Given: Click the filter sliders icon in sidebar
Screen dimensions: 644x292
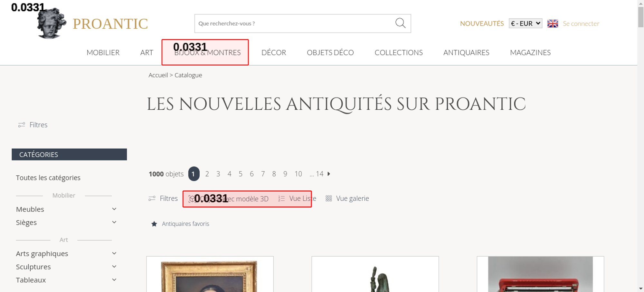Looking at the screenshot, I should click(x=22, y=125).
